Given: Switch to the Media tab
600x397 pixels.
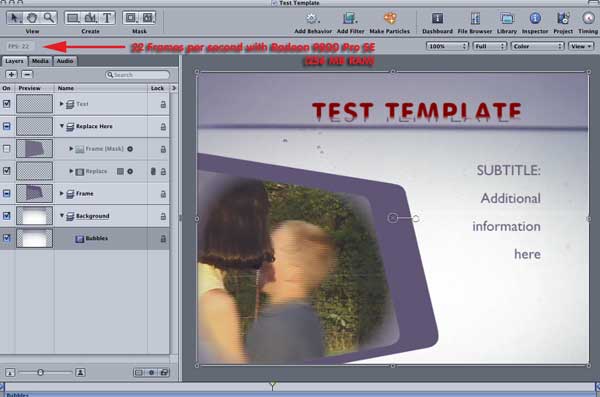Looking at the screenshot, I should click(x=40, y=61).
